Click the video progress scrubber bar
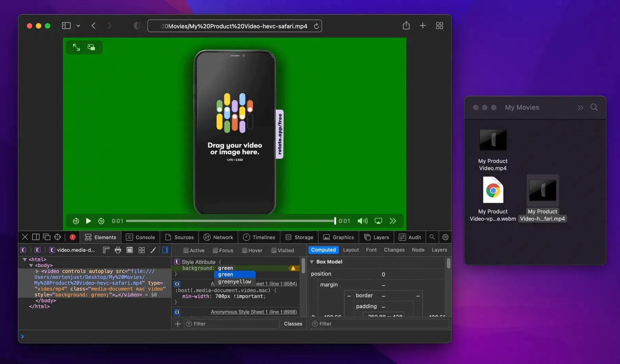Image resolution: width=620 pixels, height=364 pixels. (230, 221)
